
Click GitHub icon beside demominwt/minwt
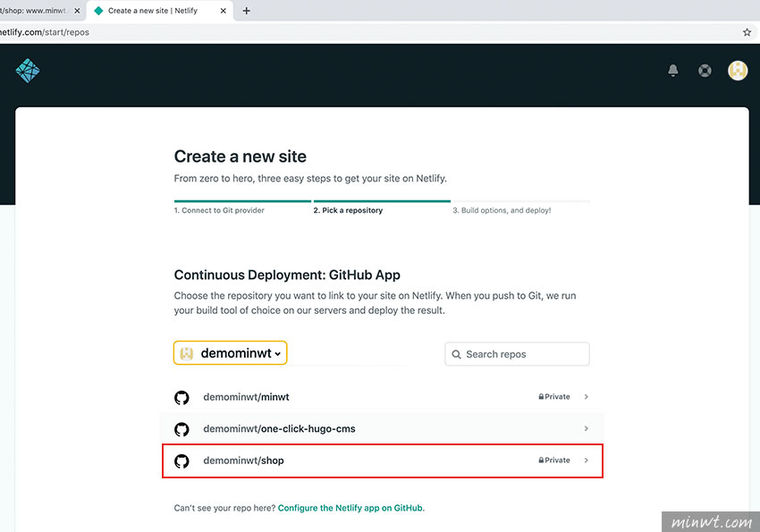pos(182,397)
